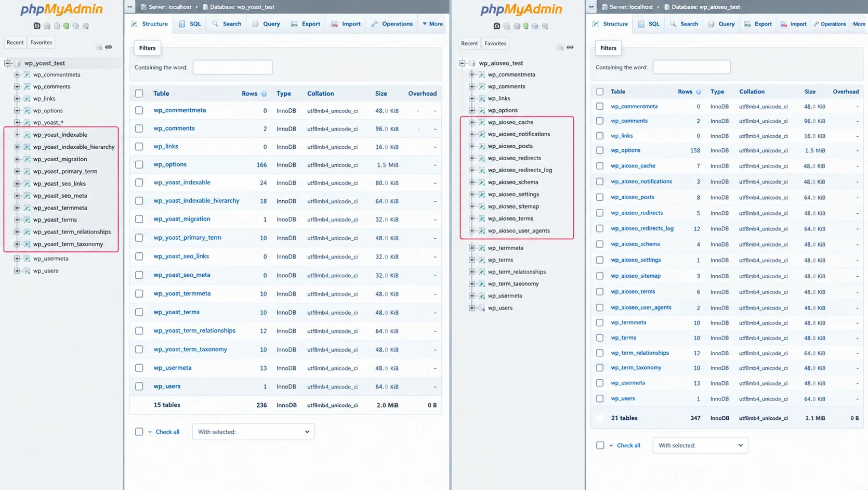Click the Rows help icon in the aioseo table header

point(699,92)
